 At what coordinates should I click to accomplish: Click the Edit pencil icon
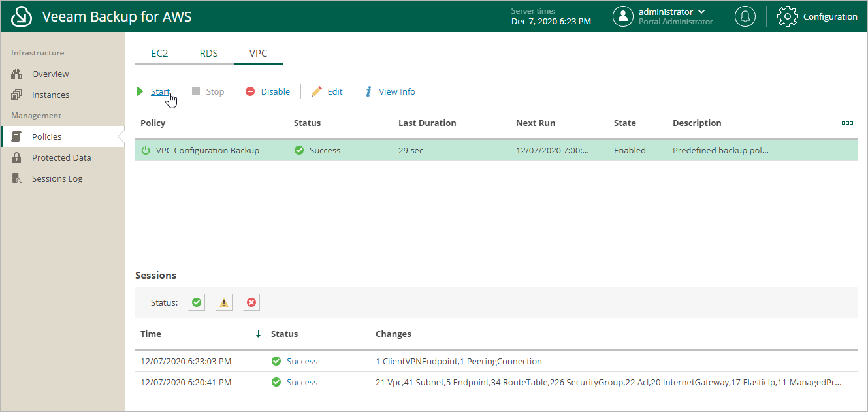coord(317,92)
